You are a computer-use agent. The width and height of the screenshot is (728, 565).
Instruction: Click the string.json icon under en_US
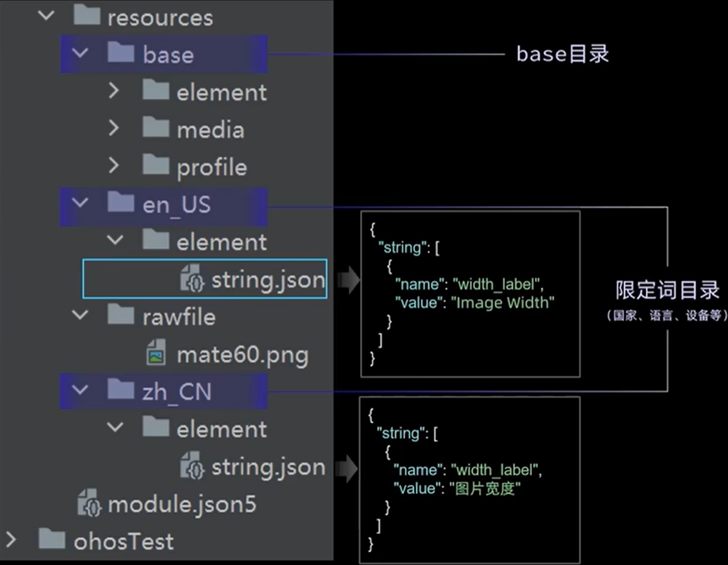tap(192, 280)
